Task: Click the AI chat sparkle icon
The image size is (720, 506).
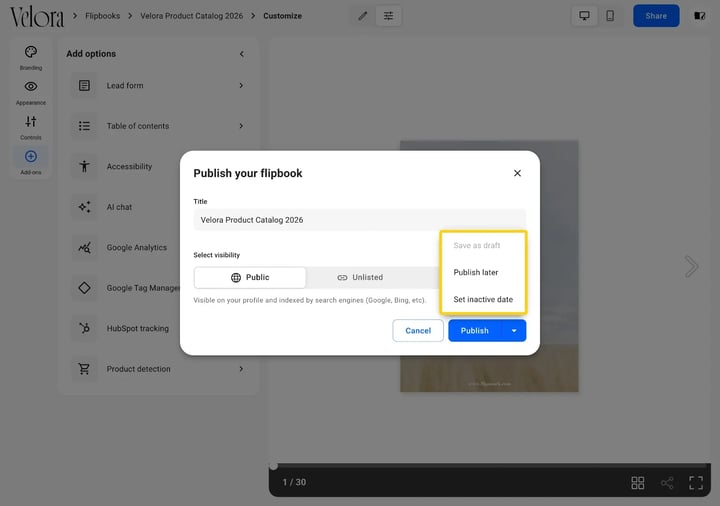Action: point(84,207)
